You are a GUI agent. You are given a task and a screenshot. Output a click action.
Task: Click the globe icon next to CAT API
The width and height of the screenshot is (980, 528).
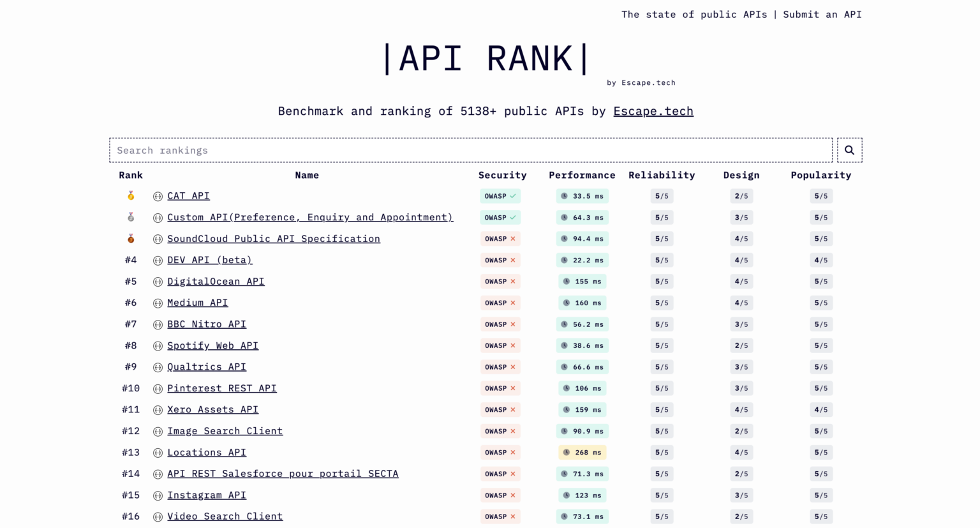(x=158, y=196)
